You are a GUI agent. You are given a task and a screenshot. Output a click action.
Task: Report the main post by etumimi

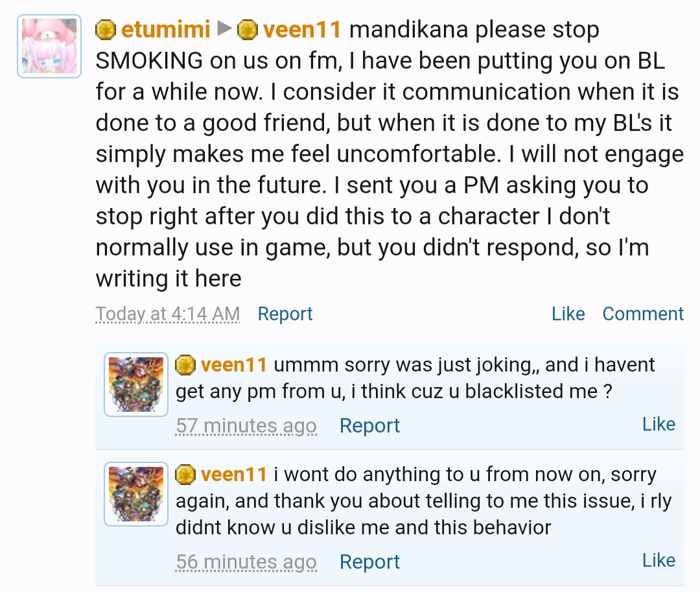[x=285, y=314]
